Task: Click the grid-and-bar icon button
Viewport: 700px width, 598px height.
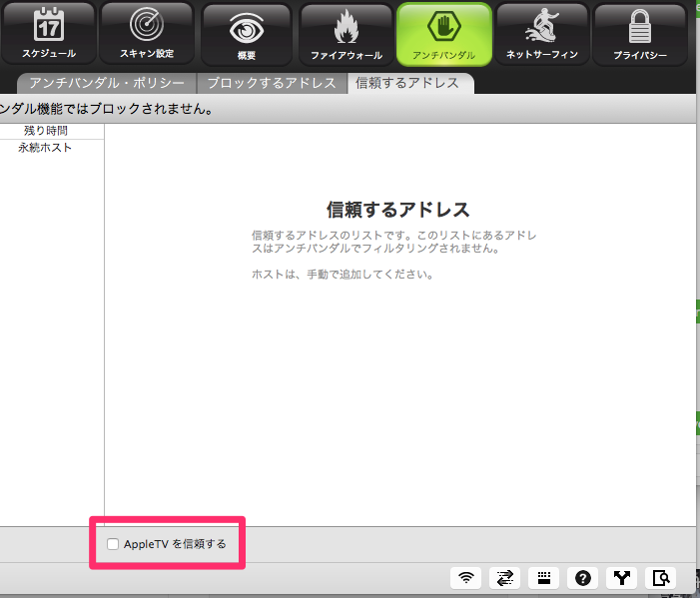Action: 544,578
